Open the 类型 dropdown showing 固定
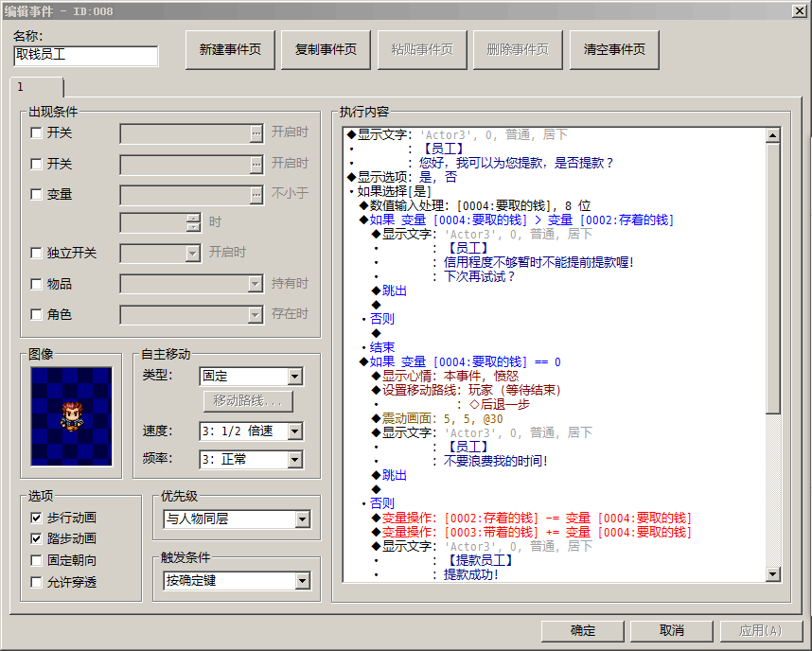812x651 pixels. click(x=251, y=376)
